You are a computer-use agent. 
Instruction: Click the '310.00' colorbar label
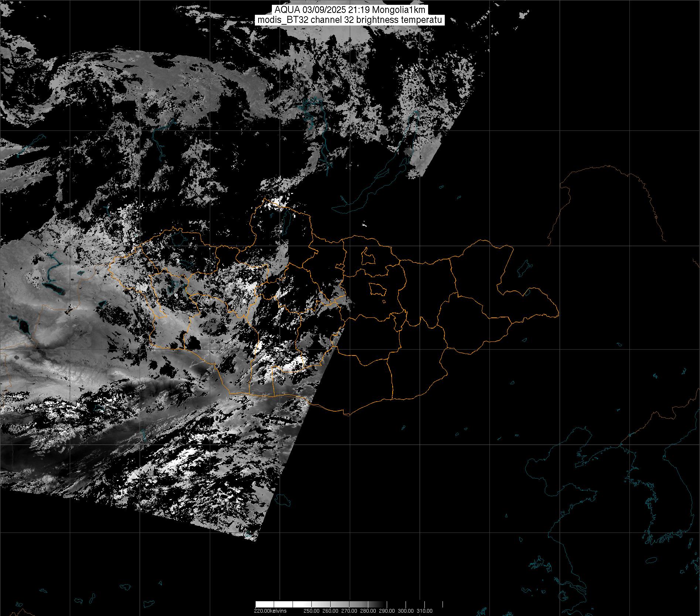(424, 611)
